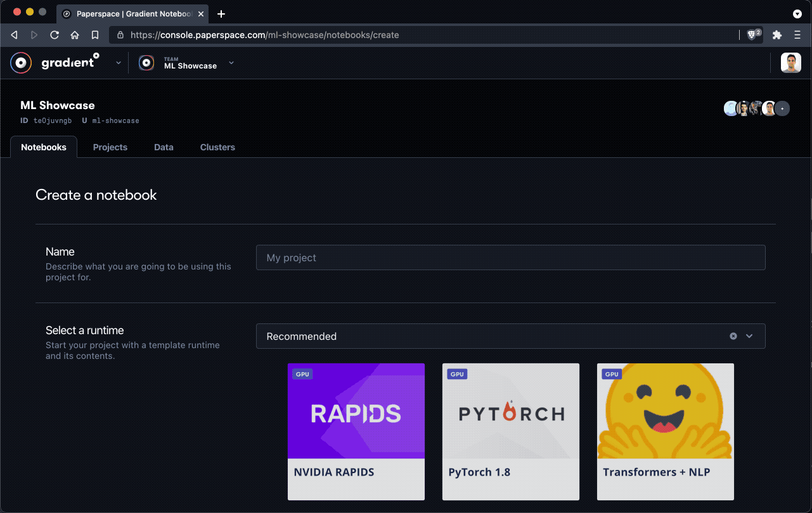Image resolution: width=812 pixels, height=513 pixels.
Task: Open the tab search dropdown at top right
Action: click(x=797, y=14)
